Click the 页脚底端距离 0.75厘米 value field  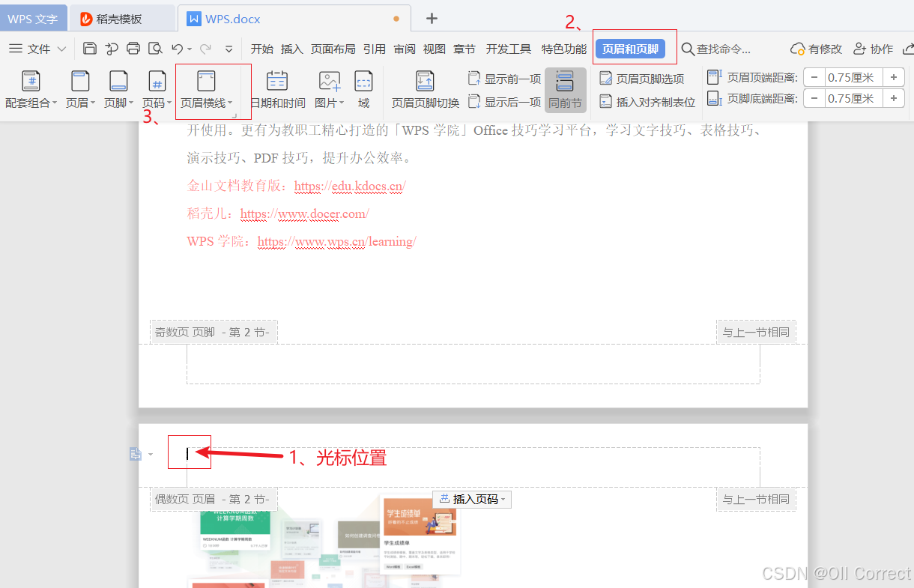(x=854, y=98)
